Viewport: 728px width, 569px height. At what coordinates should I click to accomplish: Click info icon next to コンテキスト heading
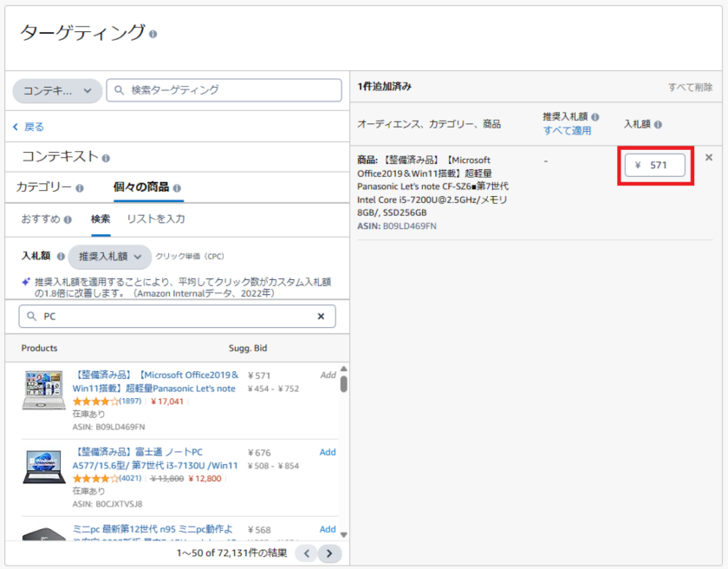coord(106,158)
